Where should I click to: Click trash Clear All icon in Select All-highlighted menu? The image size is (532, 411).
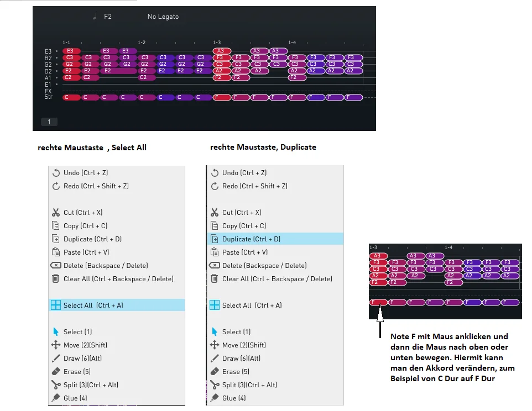56,278
